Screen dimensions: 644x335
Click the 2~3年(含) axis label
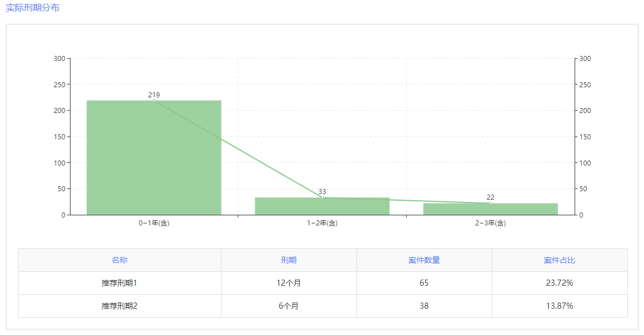point(490,223)
